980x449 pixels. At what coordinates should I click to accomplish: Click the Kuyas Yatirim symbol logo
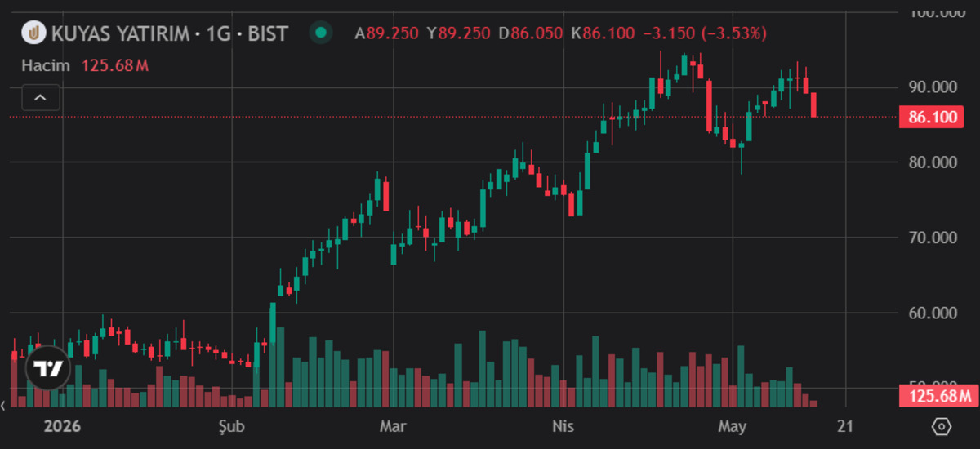(x=33, y=33)
